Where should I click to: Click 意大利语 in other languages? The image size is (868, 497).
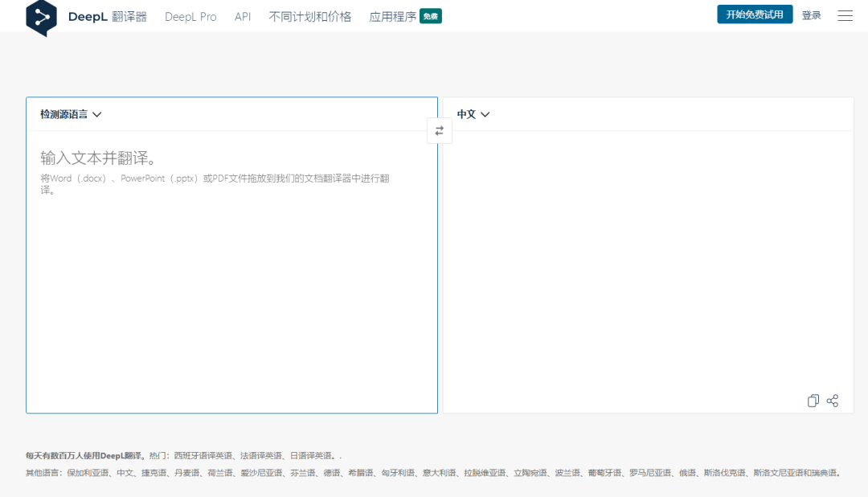pyautogui.click(x=440, y=473)
